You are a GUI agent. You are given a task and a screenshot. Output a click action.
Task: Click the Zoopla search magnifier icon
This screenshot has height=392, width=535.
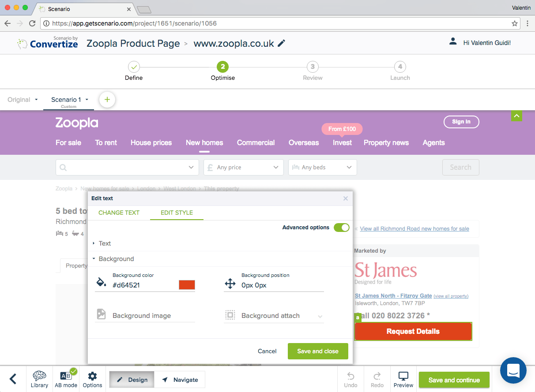pyautogui.click(x=63, y=168)
